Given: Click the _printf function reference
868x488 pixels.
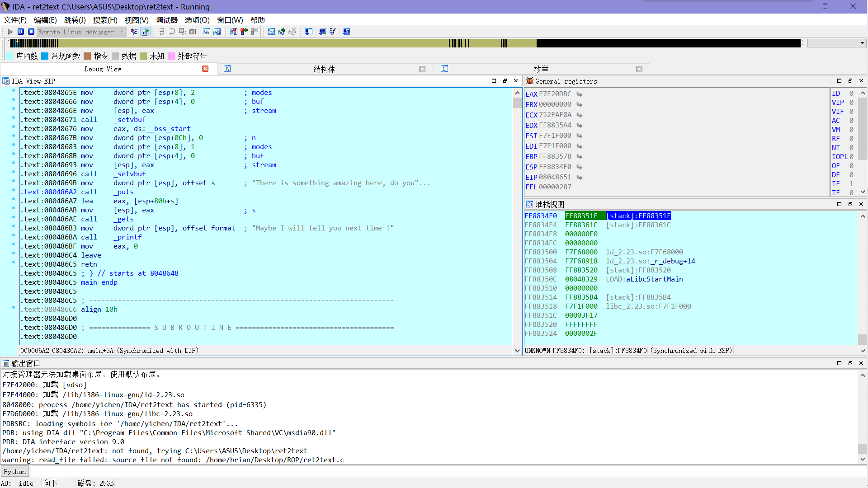Looking at the screenshot, I should [127, 237].
